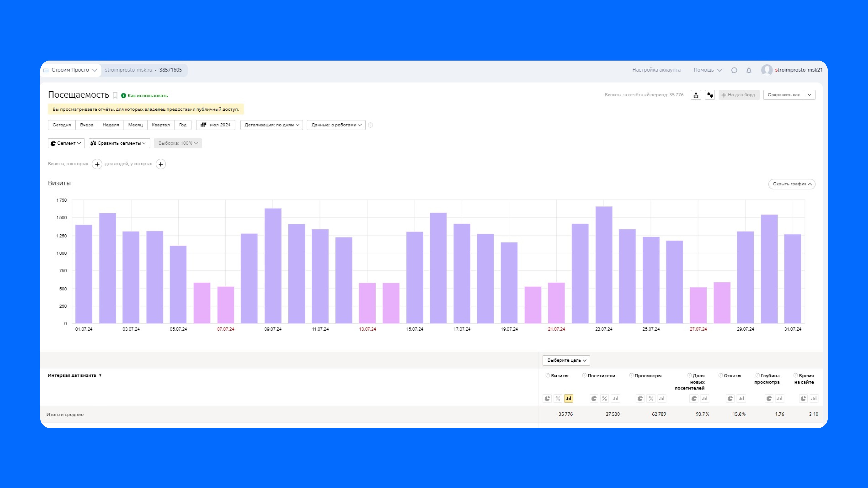Open the calendar for июл 2024
868x488 pixels.
pos(216,125)
